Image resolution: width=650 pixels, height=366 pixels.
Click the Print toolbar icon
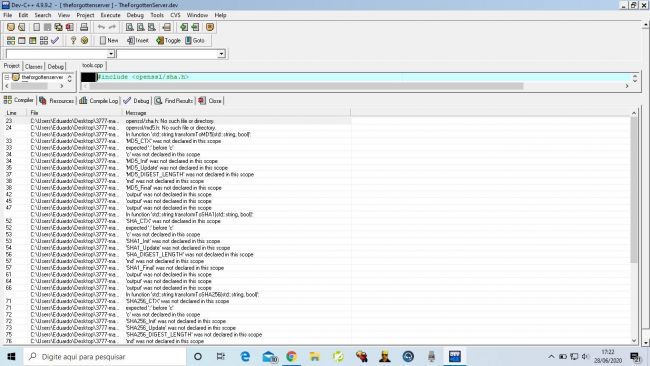84,27
